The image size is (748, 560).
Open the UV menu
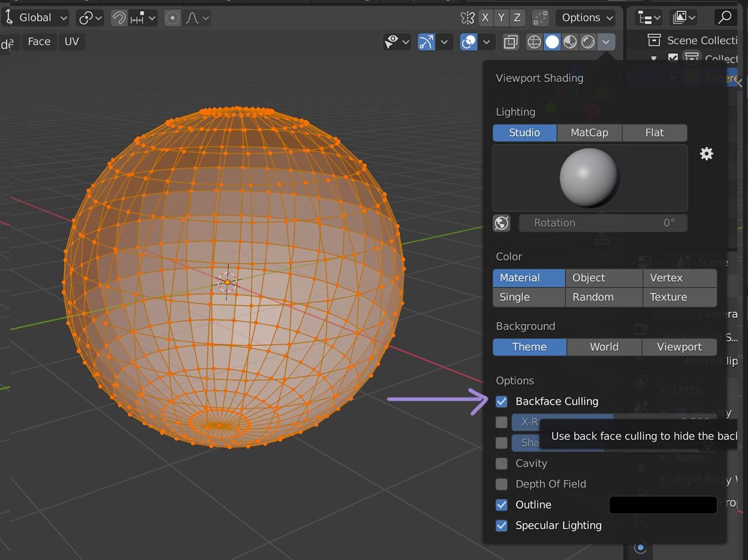71,42
